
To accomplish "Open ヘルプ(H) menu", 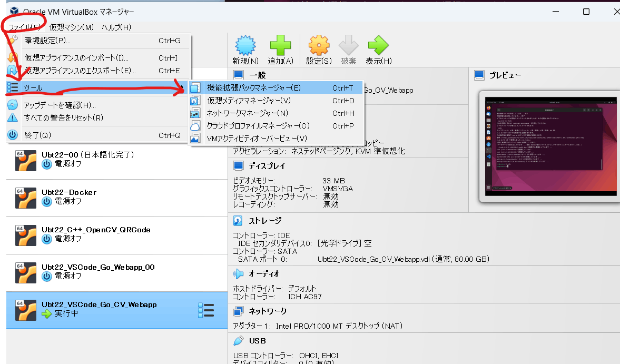I will point(116,27).
